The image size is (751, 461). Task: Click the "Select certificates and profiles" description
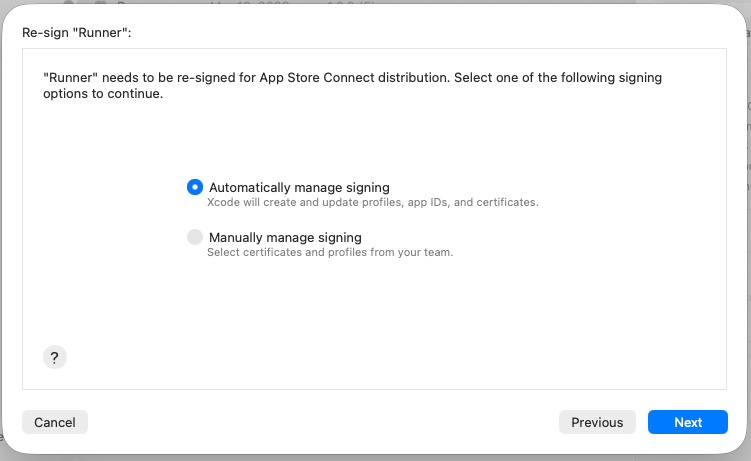pyautogui.click(x=330, y=252)
